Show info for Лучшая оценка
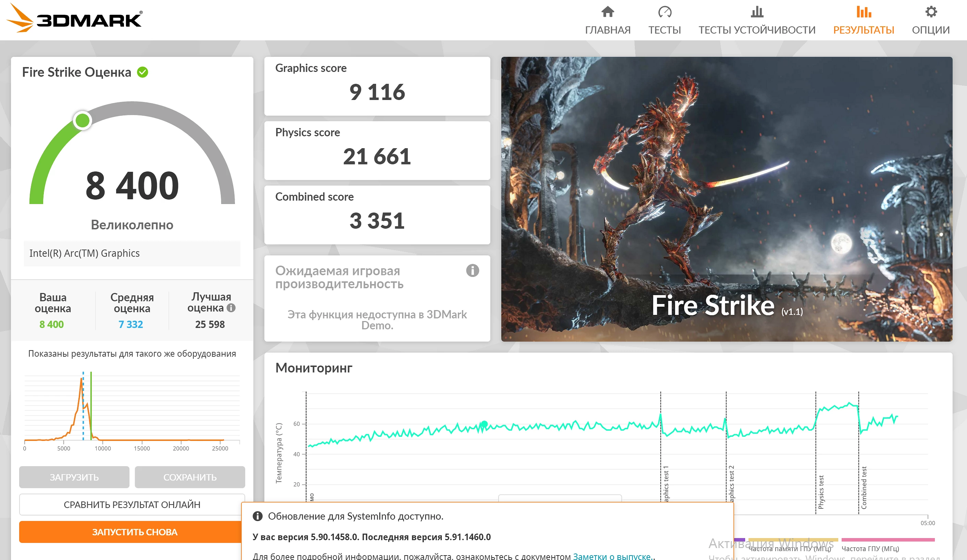Screen dimensions: 967x560 point(231,308)
